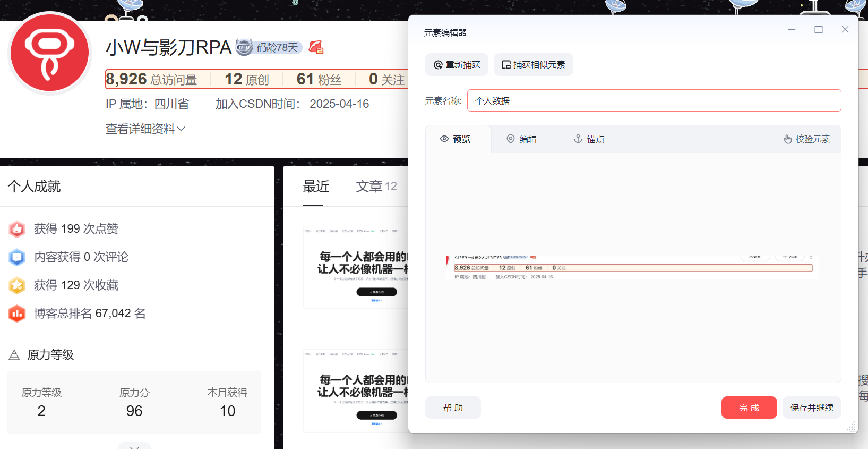Viewport: 868px width, 449px height.
Task: Click the red badge icon beside 码龄
Action: 316,47
